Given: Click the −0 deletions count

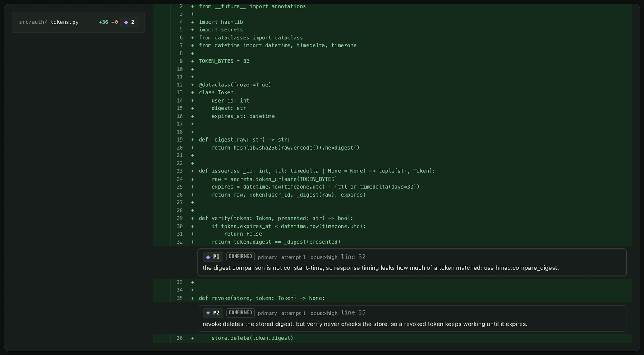Looking at the screenshot, I should (115, 22).
